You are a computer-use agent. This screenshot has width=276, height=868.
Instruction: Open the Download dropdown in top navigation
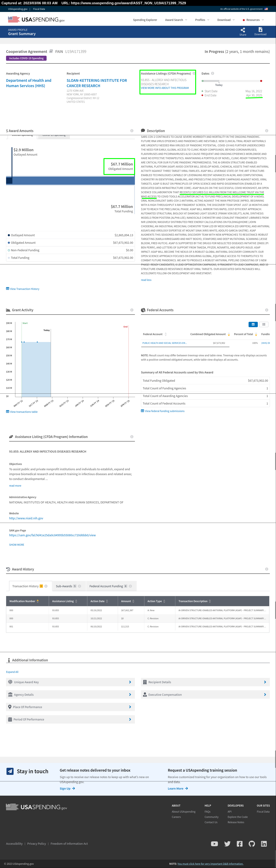226,20
